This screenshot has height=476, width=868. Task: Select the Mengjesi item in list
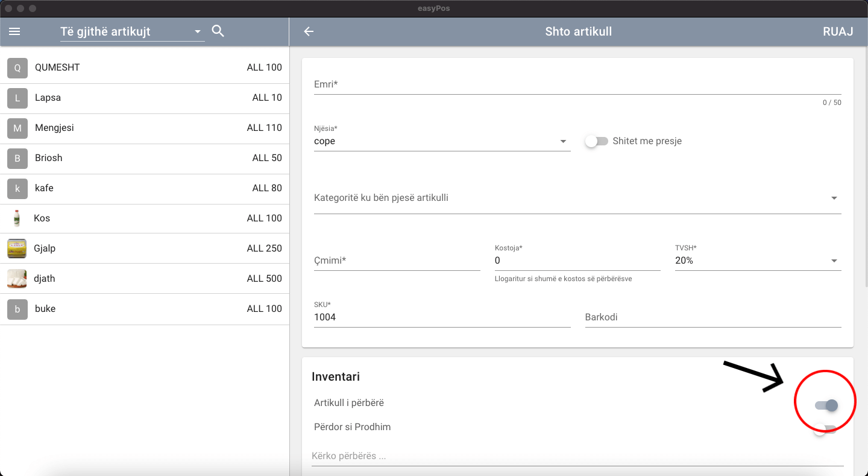[x=145, y=128]
